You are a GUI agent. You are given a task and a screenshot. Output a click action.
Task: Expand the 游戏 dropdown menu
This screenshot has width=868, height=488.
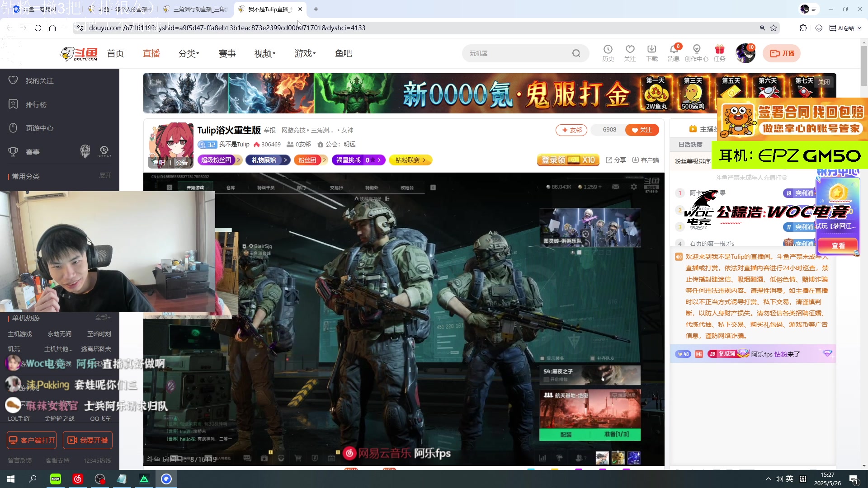[305, 53]
